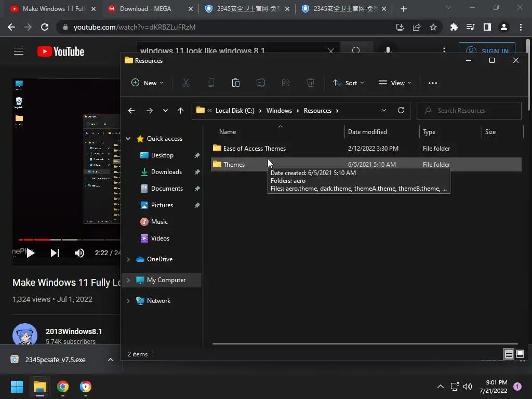Expand the My Computer tree node
532x399 pixels.
tap(128, 280)
